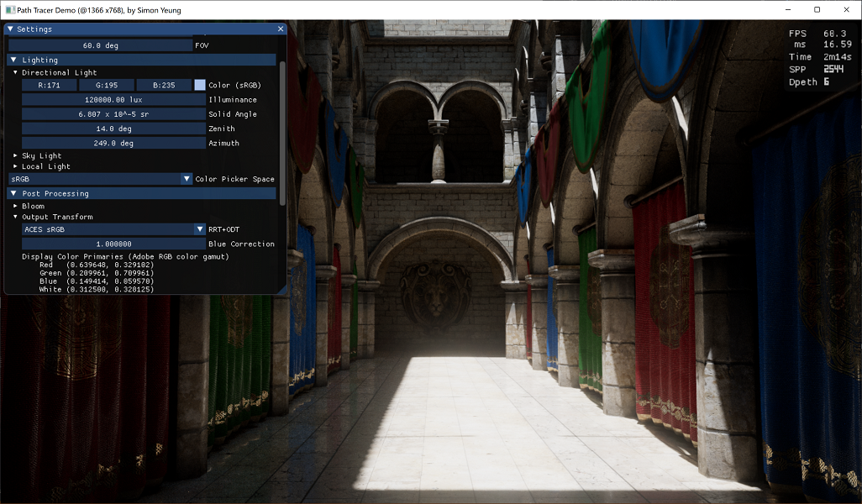Screen dimensions: 862x504
Task: Adjust the Azimuth 249.0 deg slider
Action: (113, 143)
